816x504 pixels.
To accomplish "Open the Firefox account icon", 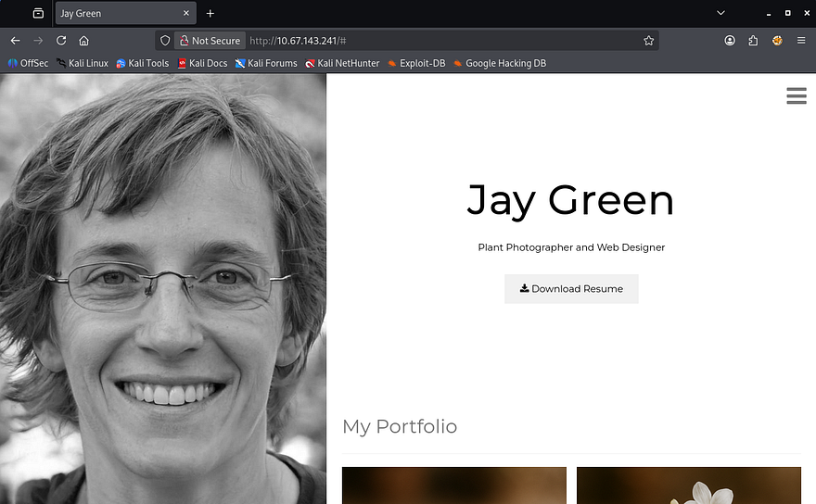I will pyautogui.click(x=730, y=41).
